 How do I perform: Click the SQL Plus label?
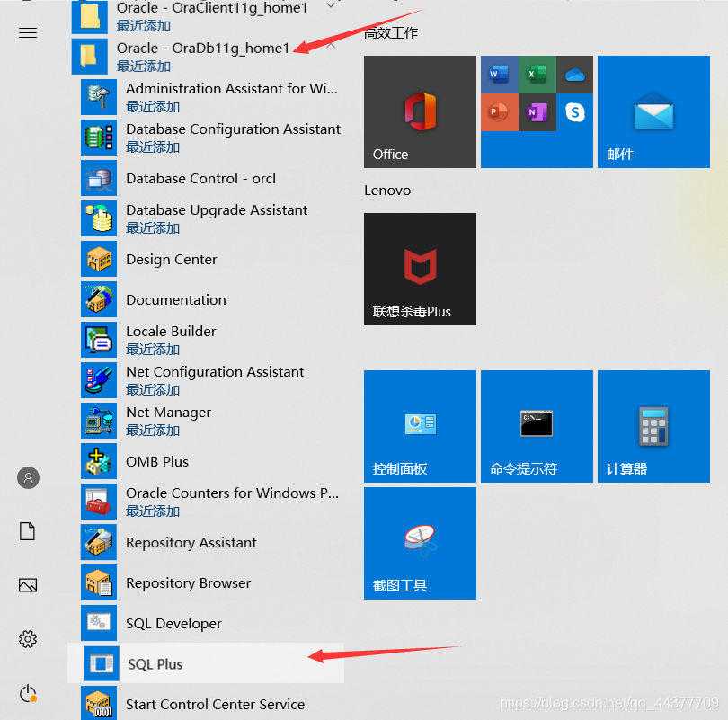155,664
